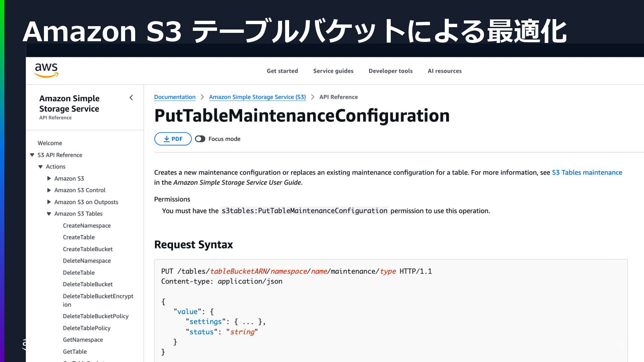The width and height of the screenshot is (644, 362).
Task: Expand the Amazon S3 tree node
Action: point(49,178)
